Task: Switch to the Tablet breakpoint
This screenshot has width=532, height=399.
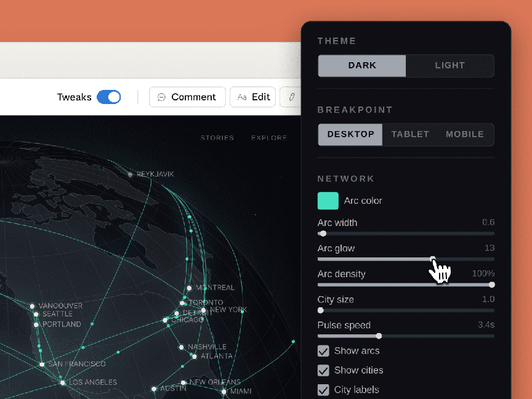Action: point(410,134)
